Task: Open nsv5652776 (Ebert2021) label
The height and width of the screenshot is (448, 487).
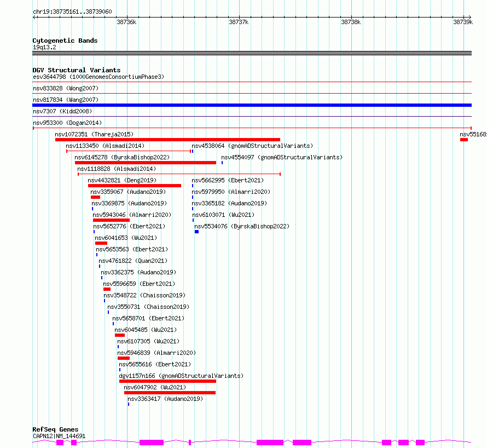Action: pos(129,226)
